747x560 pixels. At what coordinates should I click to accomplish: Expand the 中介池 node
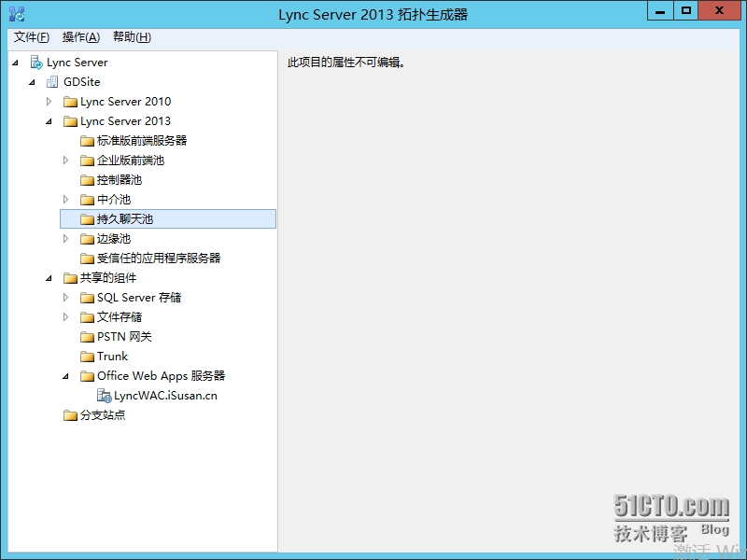65,199
